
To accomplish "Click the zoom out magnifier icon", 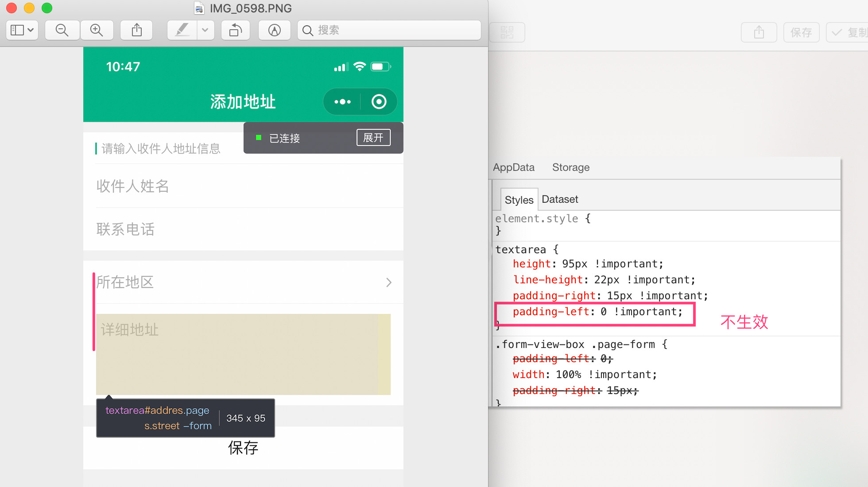I will [62, 30].
